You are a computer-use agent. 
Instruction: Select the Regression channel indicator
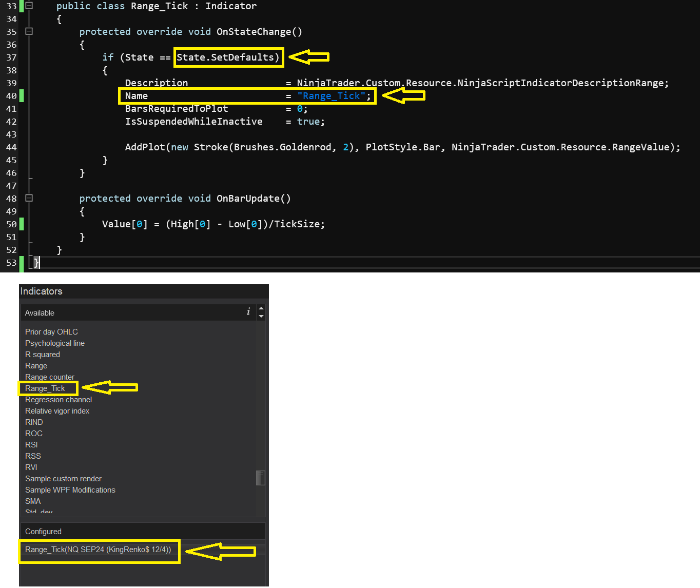point(59,400)
